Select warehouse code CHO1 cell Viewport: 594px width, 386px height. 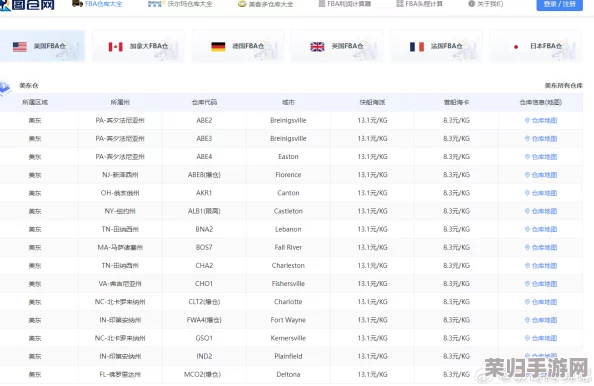204,284
